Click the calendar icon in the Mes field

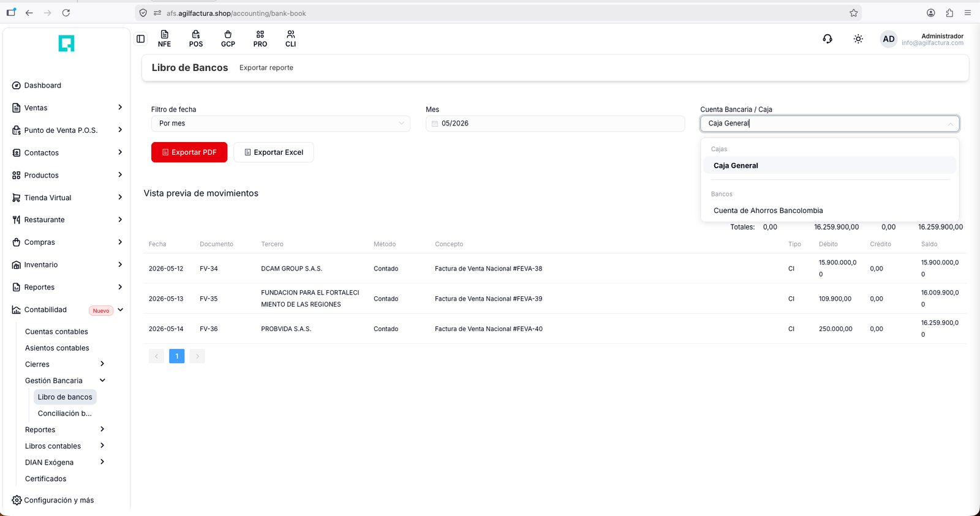coord(435,124)
